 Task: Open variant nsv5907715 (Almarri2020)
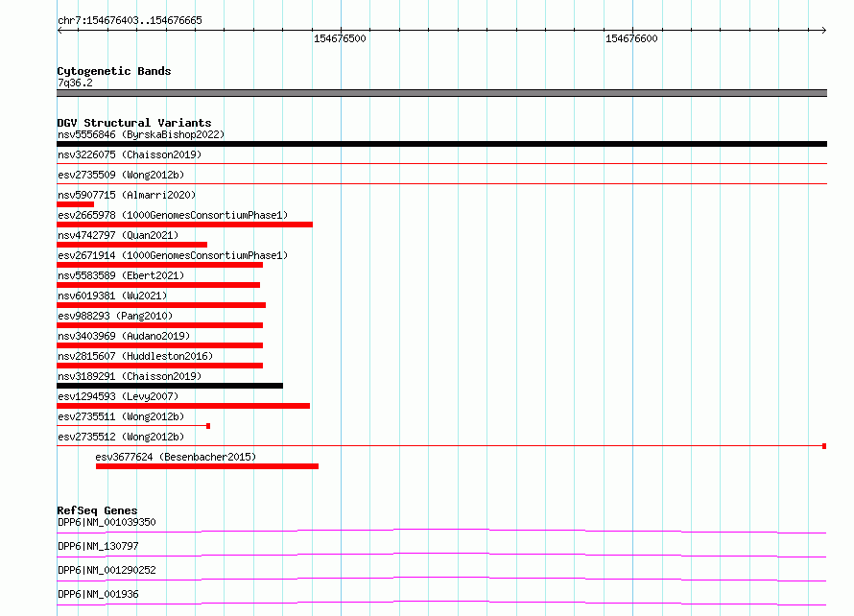[127, 195]
